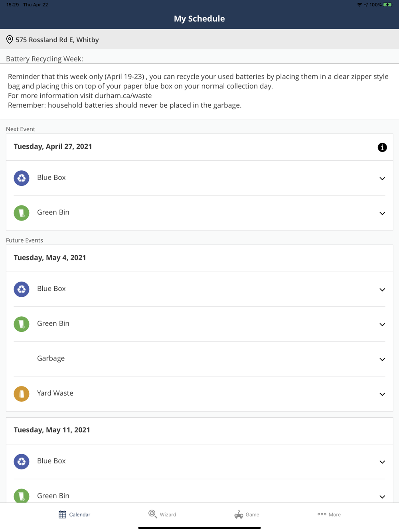
Task: Tap the Green Bin icon for April 27
Action: tap(22, 213)
